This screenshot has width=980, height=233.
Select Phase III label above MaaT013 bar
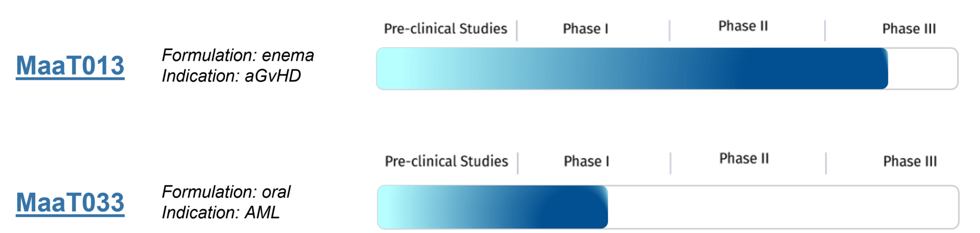pos(909,29)
